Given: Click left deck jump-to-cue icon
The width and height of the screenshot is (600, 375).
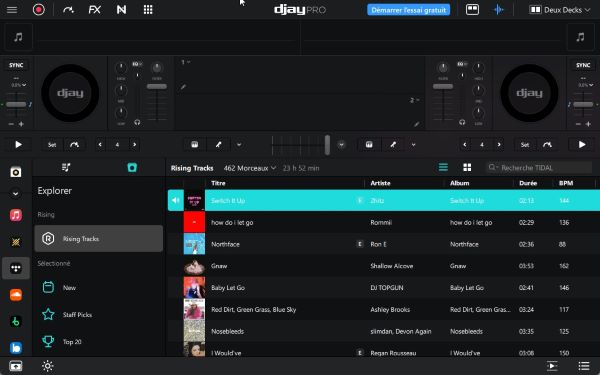Looking at the screenshot, I should (x=75, y=145).
